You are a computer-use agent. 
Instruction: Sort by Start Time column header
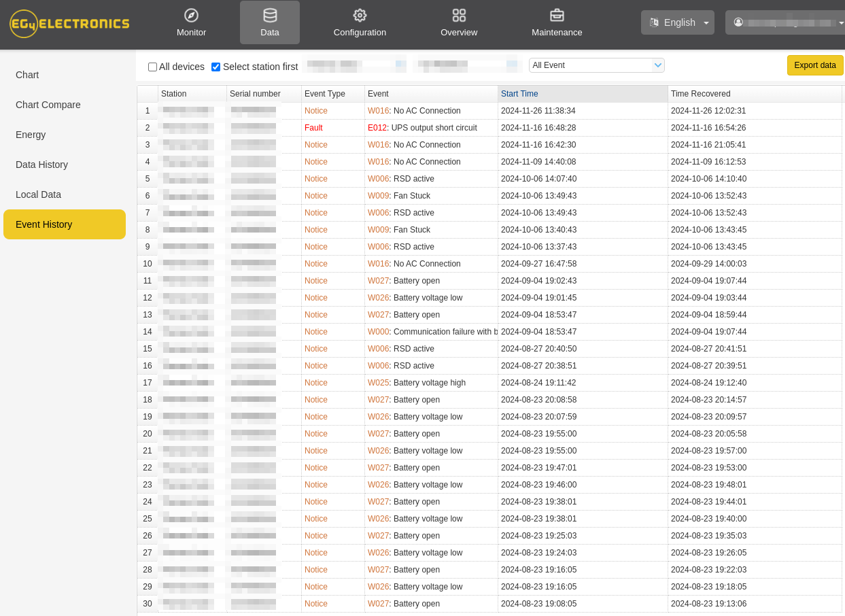(583, 94)
